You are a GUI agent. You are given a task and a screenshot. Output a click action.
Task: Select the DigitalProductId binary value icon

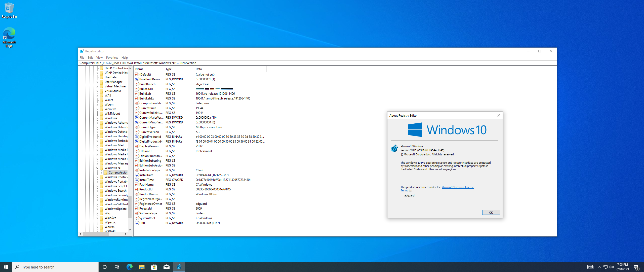137,137
